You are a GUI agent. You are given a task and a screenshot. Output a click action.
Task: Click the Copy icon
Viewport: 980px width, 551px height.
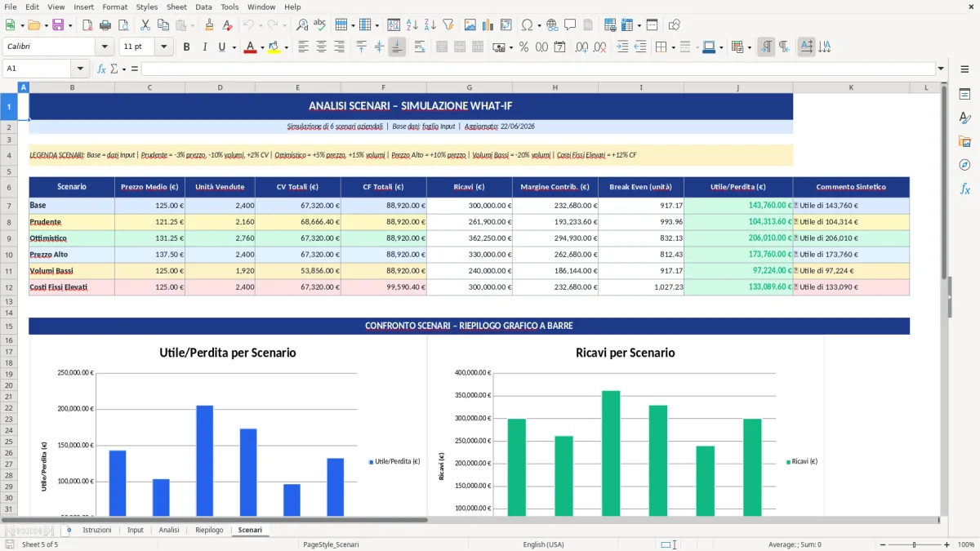point(162,25)
